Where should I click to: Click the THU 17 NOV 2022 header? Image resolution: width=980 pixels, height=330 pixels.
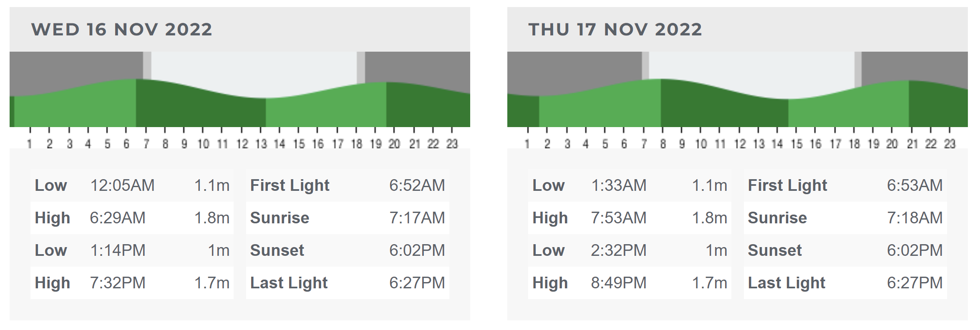pos(615,30)
